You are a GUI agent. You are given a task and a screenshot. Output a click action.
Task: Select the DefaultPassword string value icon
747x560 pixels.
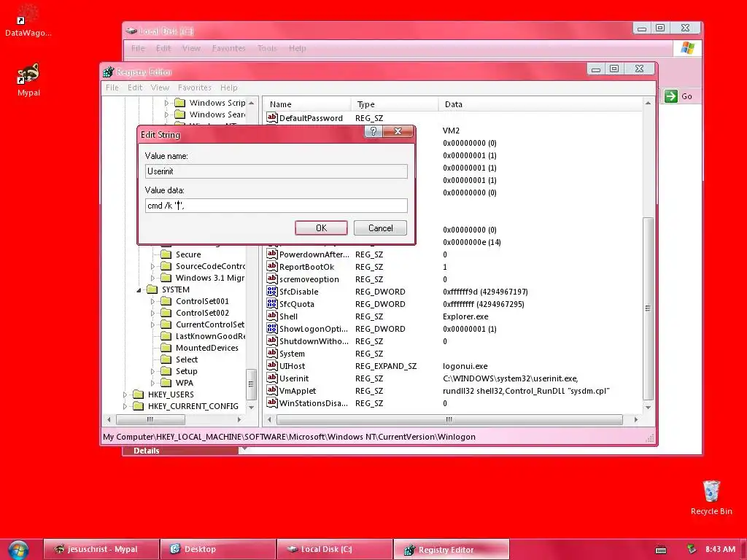(x=272, y=117)
